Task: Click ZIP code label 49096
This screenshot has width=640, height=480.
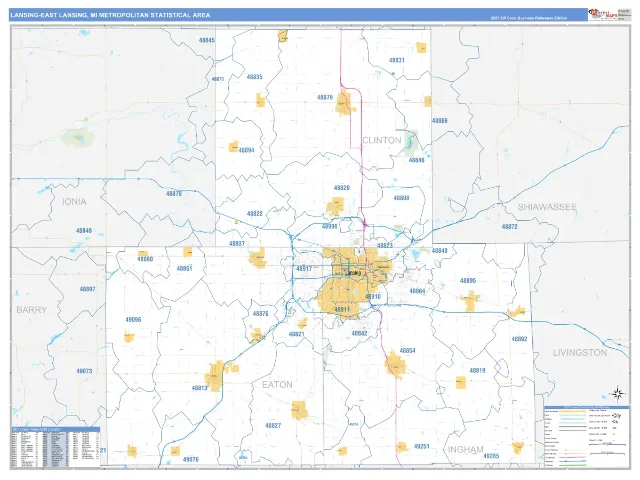Action: [x=133, y=320]
